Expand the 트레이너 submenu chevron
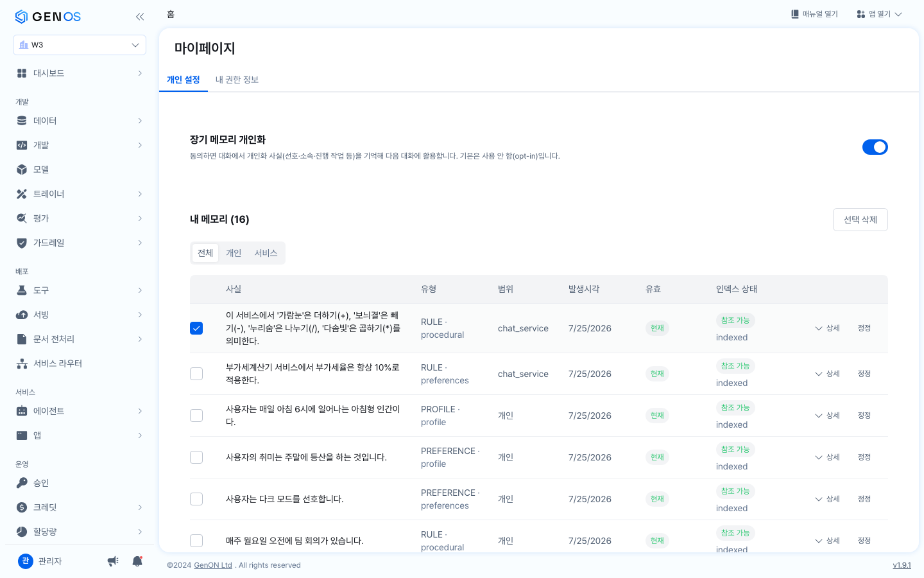This screenshot has width=924, height=578. pyautogui.click(x=140, y=194)
